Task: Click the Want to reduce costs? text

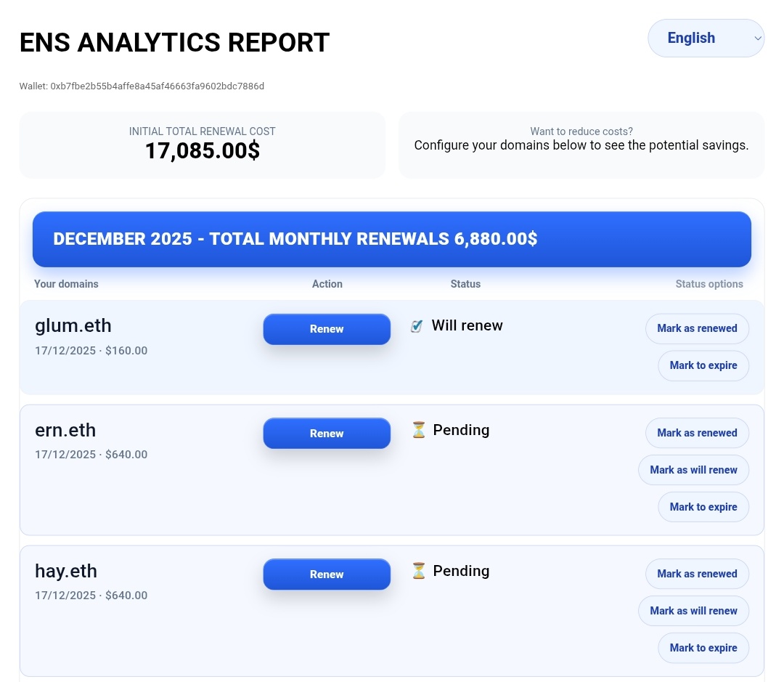Action: click(x=581, y=131)
